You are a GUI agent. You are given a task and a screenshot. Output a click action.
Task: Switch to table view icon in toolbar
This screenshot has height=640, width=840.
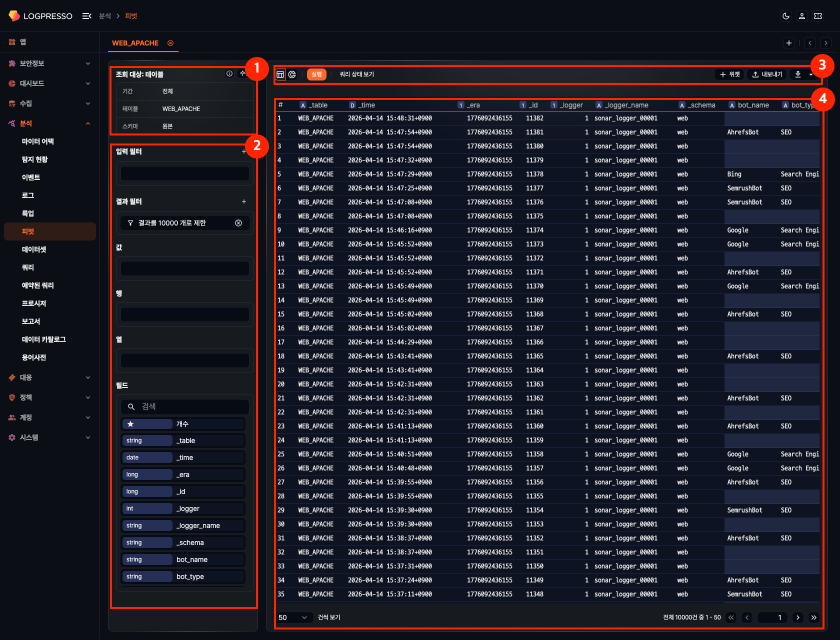tap(280, 74)
